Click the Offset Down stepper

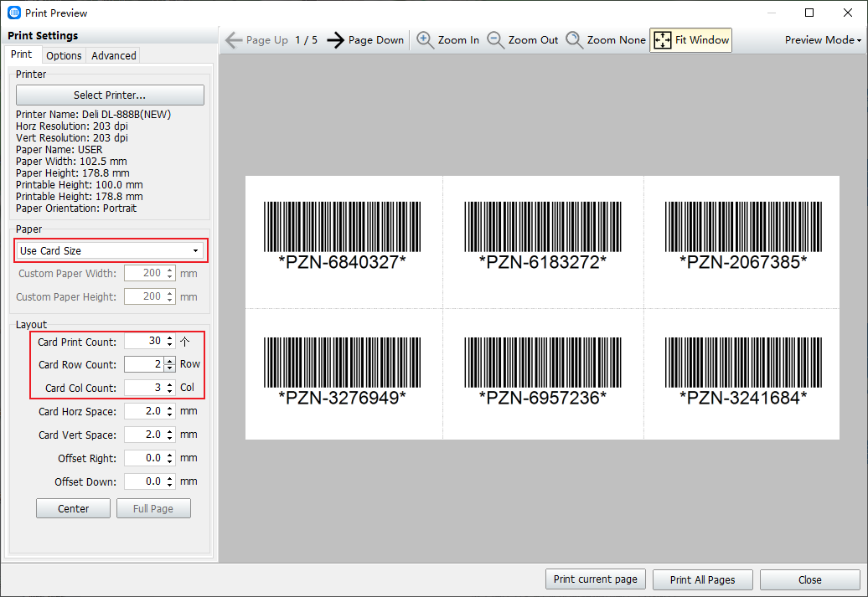[170, 481]
